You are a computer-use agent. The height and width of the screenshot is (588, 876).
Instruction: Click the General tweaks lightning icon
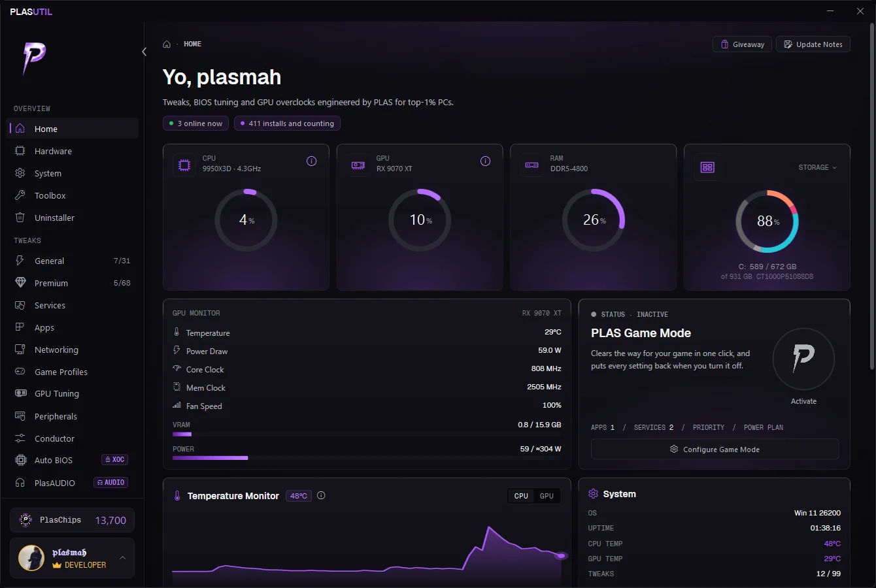click(20, 261)
